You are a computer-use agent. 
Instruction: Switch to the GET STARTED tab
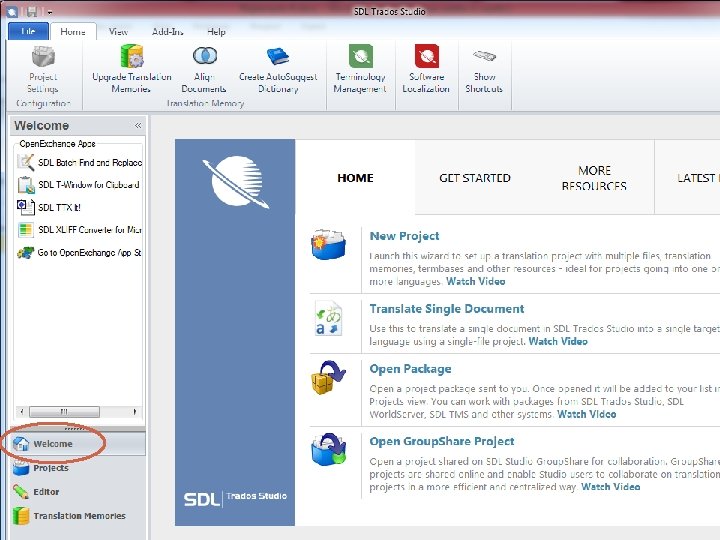[475, 177]
